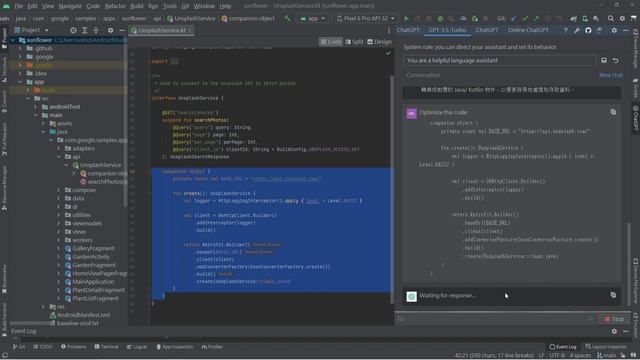Screen dimensions: 640x360
Task: Stop the ChatGPT response
Action: click(614, 319)
